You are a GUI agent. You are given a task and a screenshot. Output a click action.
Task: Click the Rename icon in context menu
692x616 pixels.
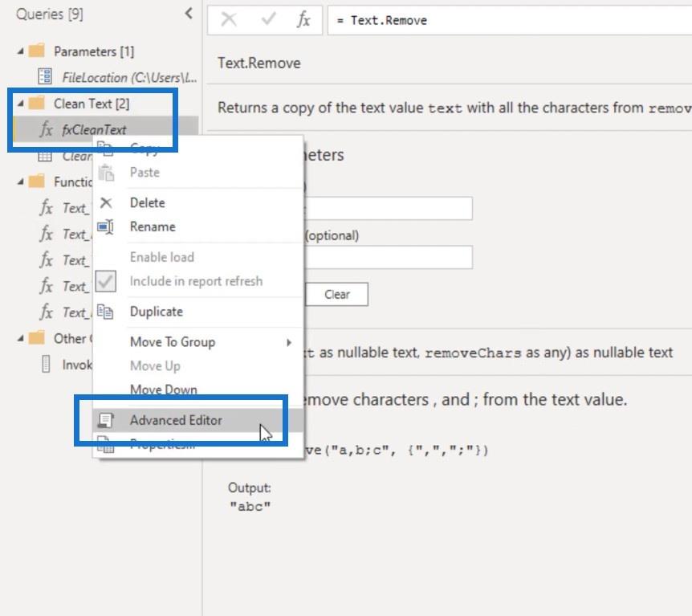(x=105, y=227)
